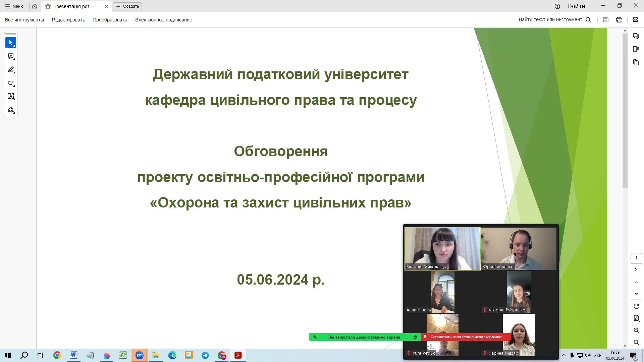Click the vertical scrollbar thumb
The image size is (644, 362).
625,111
